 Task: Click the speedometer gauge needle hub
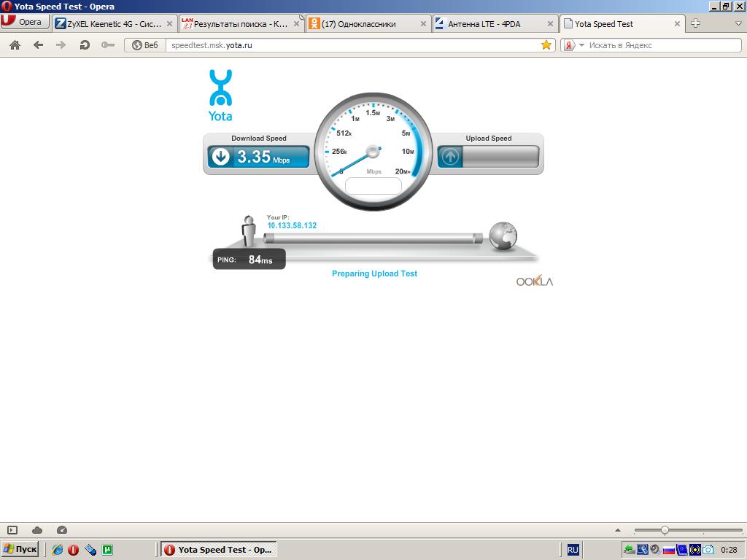pos(373,152)
